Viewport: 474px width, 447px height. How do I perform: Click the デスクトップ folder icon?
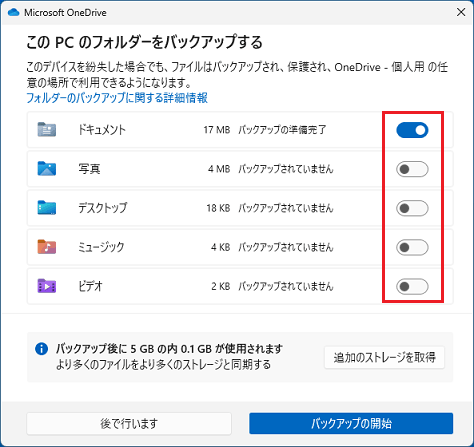(x=47, y=207)
